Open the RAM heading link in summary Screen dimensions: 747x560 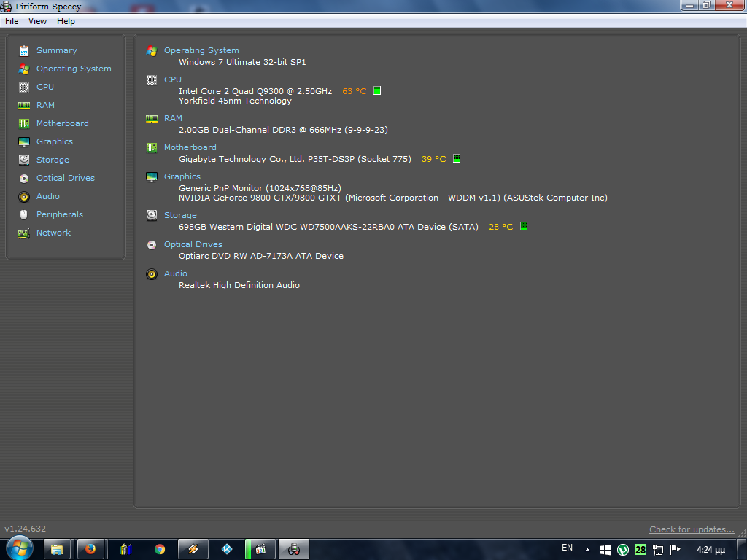(173, 118)
